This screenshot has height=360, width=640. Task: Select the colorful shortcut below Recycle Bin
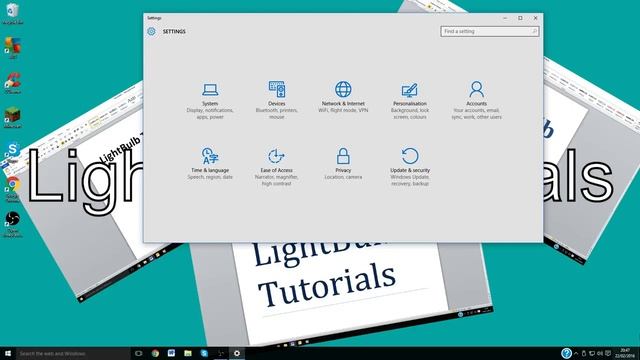click(12, 48)
